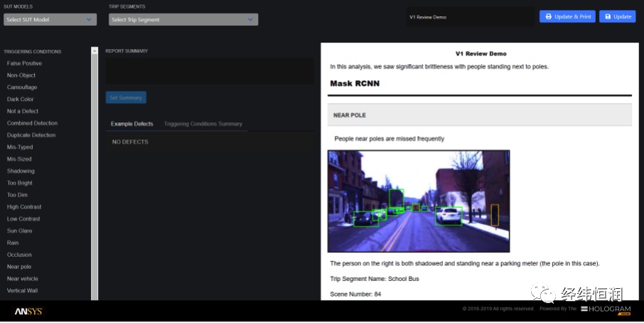Viewport: 644px width, 323px height.
Task: Click the NEAR POLE section header
Action: [480, 115]
